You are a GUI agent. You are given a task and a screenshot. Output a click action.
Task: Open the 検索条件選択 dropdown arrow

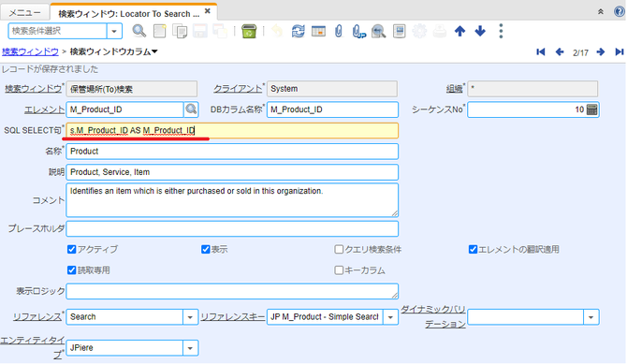tap(114, 31)
